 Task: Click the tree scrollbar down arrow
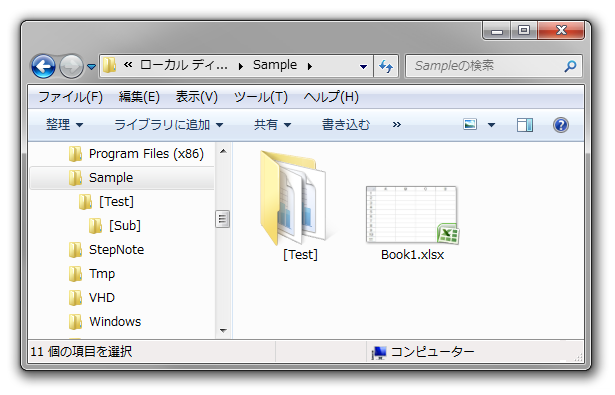223,331
